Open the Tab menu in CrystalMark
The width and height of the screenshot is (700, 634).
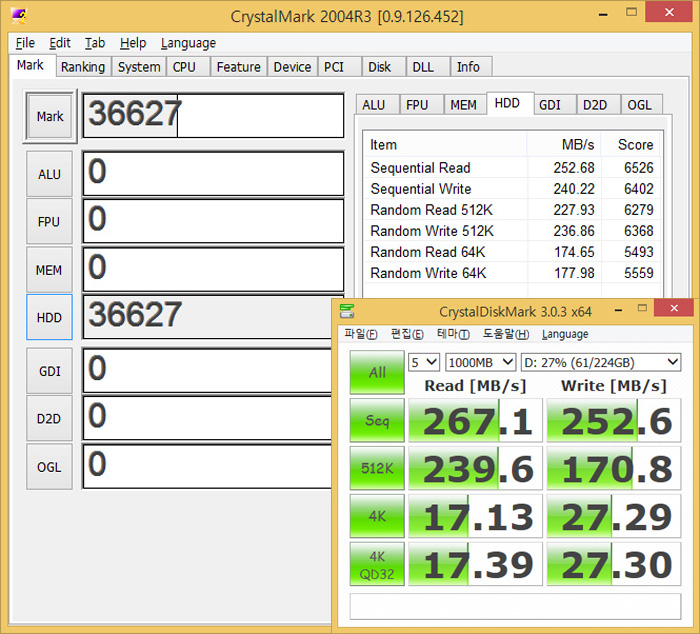click(x=95, y=43)
